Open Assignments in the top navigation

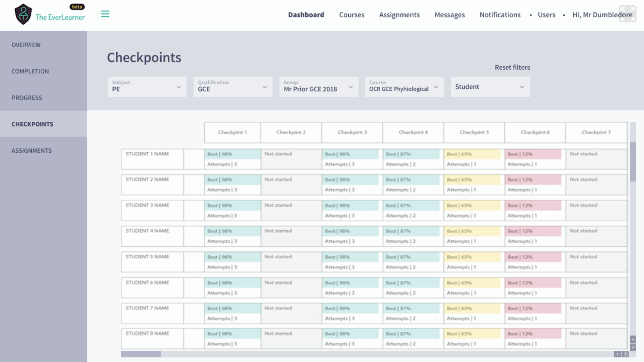pyautogui.click(x=399, y=15)
